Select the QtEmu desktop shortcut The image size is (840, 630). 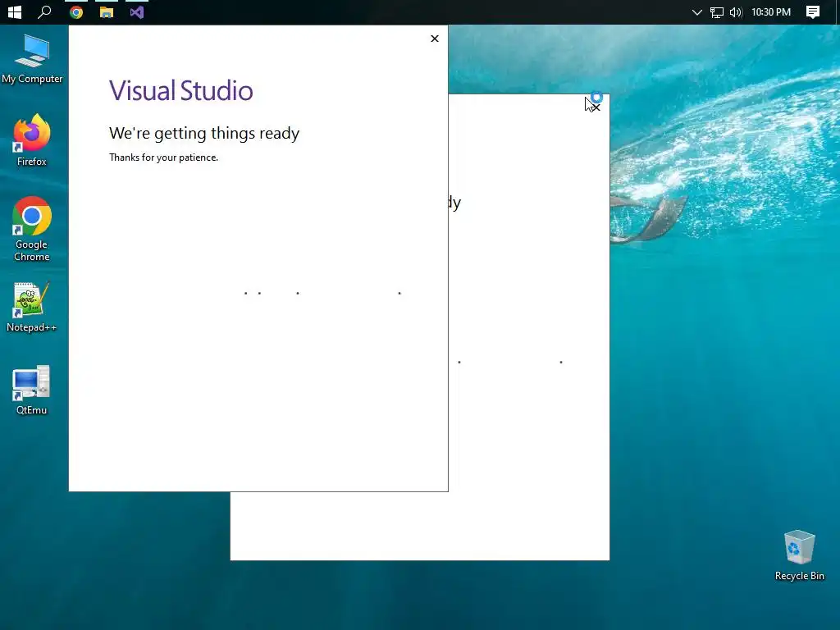pyautogui.click(x=32, y=390)
